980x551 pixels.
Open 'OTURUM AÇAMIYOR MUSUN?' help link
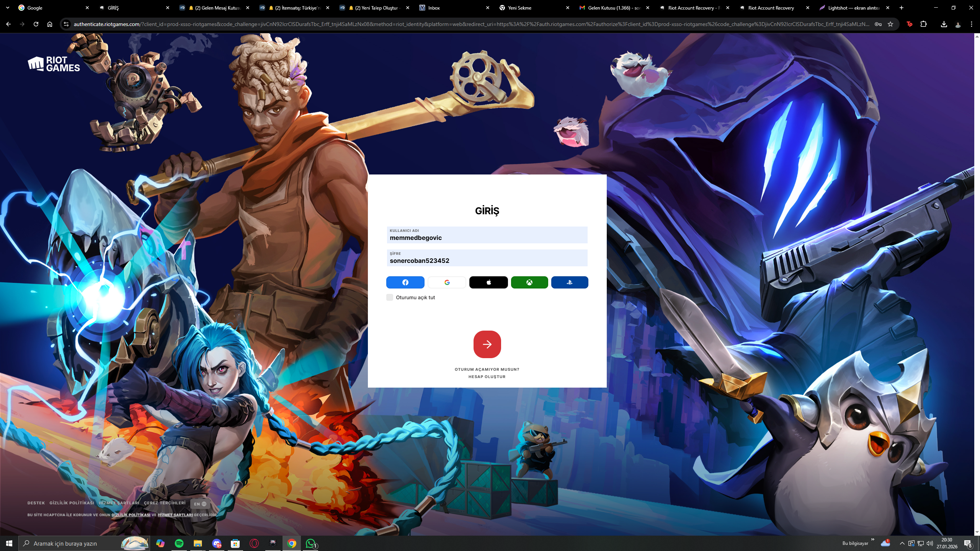(x=487, y=370)
